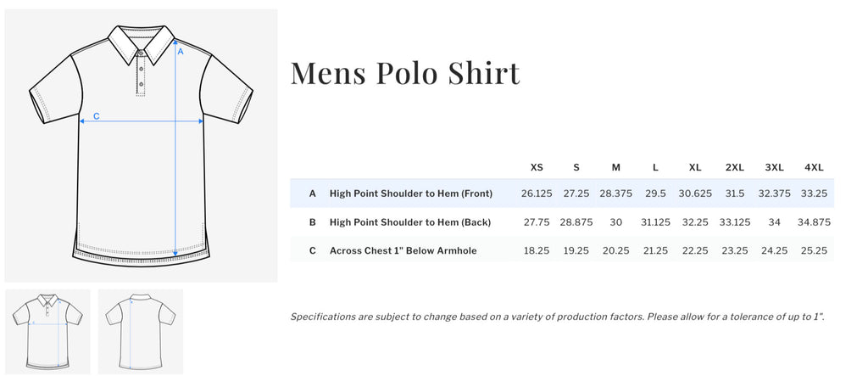Select the back view shirt thumbnail

tap(141, 332)
